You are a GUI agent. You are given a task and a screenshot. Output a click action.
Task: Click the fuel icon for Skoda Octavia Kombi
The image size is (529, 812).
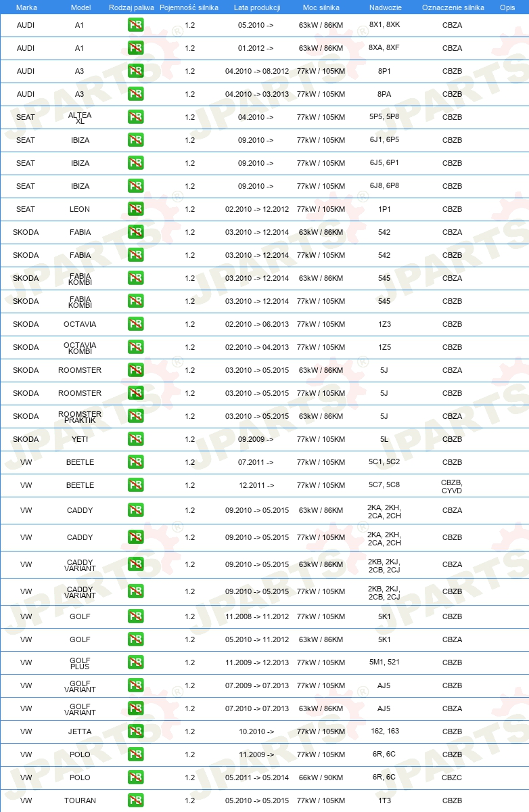coord(135,347)
